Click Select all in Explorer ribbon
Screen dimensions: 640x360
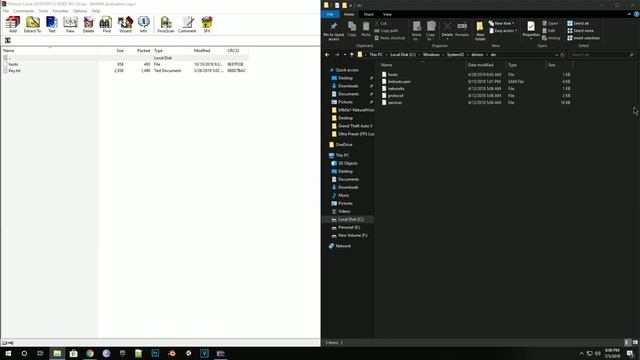click(x=578, y=24)
